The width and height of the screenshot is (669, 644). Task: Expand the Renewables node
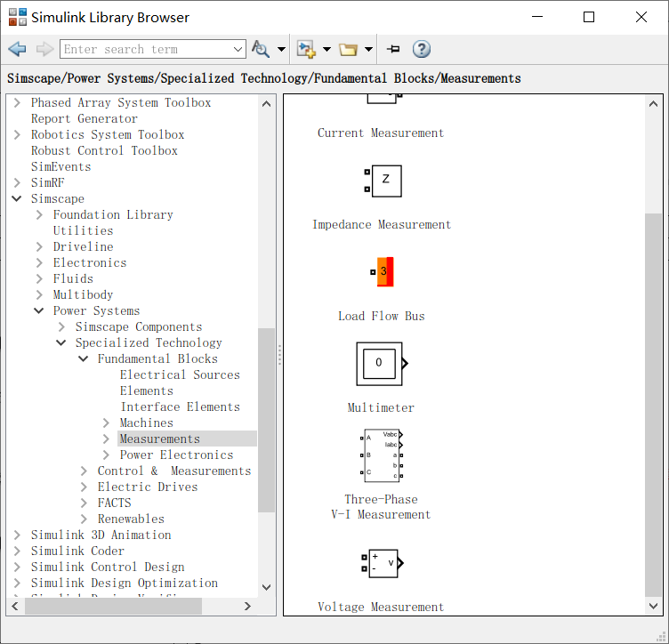coord(84,519)
